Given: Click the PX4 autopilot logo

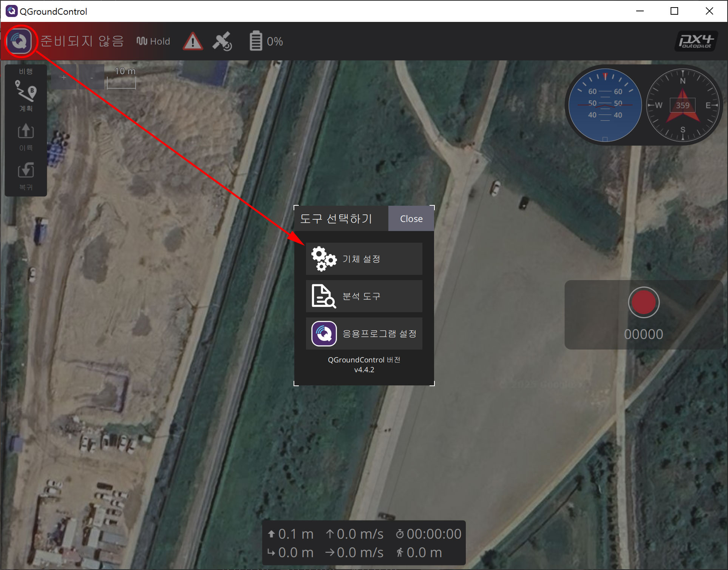Looking at the screenshot, I should pos(696,41).
